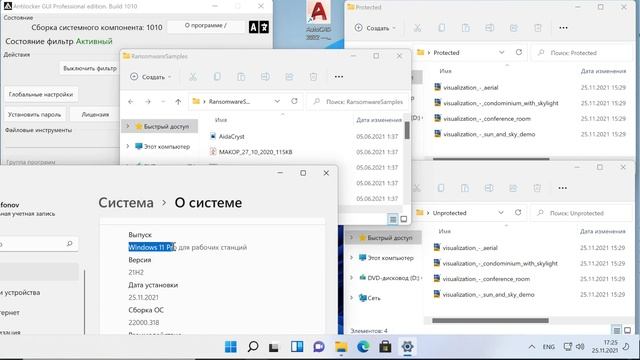Expand Network in Unprotected sidebar
The width and height of the screenshot is (640, 360).
click(x=351, y=298)
